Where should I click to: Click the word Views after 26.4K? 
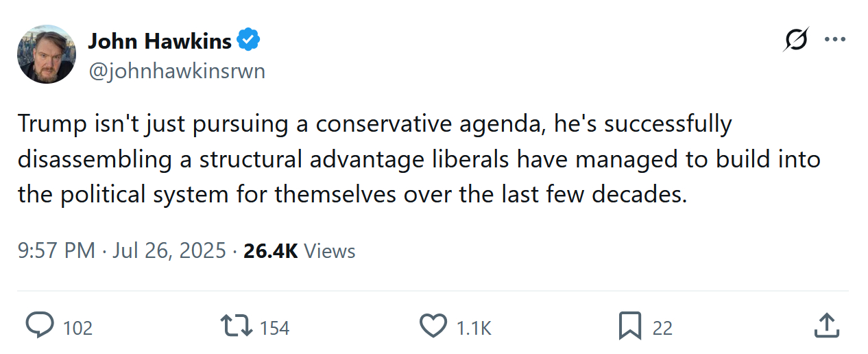[330, 251]
